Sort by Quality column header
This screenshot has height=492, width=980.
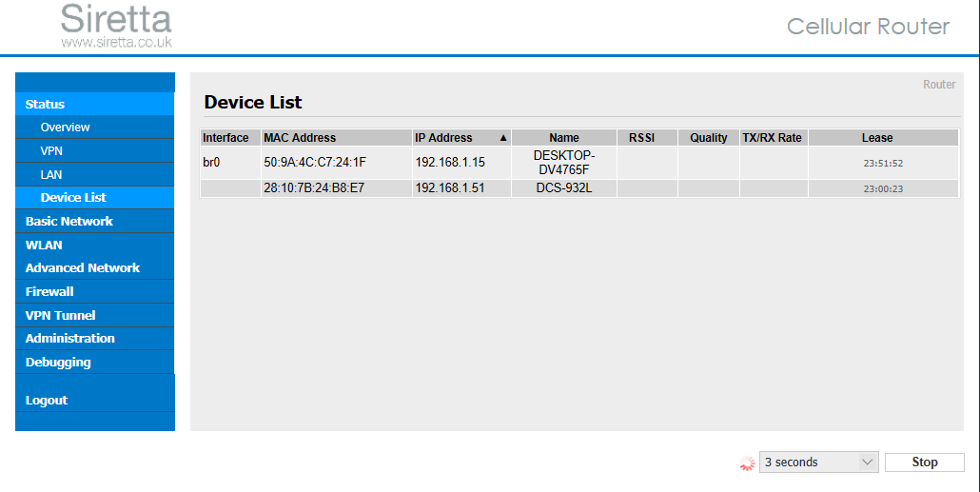[x=708, y=138]
